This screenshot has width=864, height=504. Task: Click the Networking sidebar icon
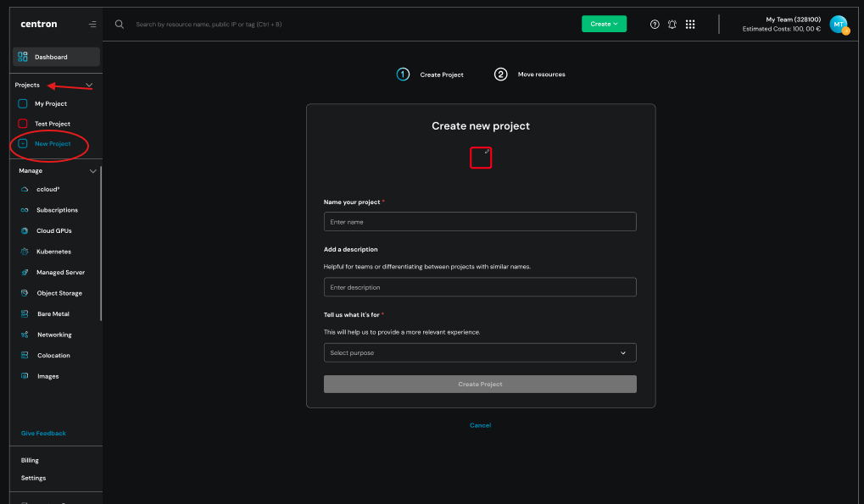click(25, 335)
